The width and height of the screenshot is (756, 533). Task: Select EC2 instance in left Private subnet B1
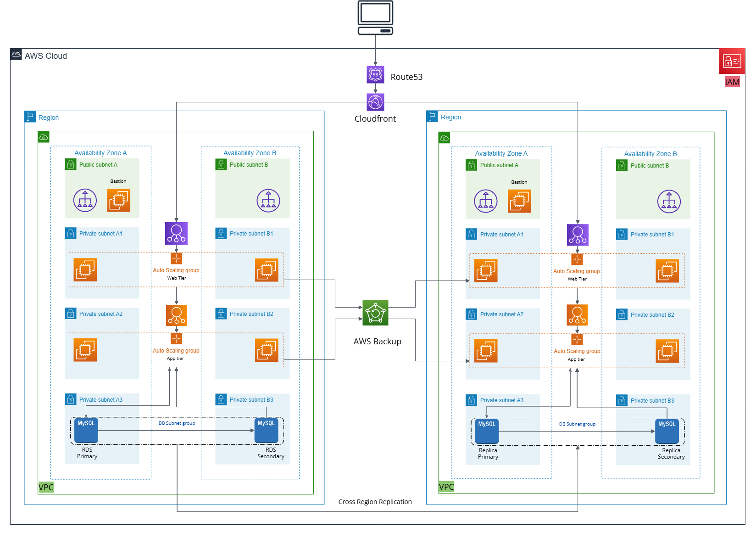(x=267, y=270)
